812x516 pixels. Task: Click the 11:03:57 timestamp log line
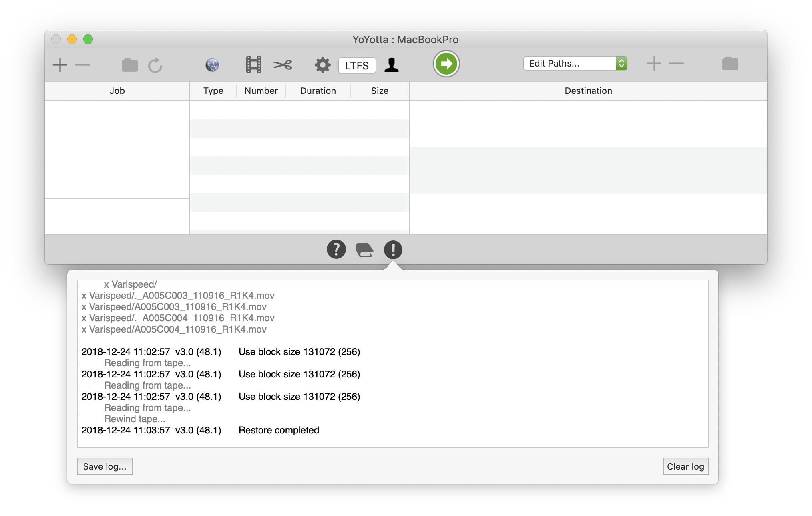200,430
